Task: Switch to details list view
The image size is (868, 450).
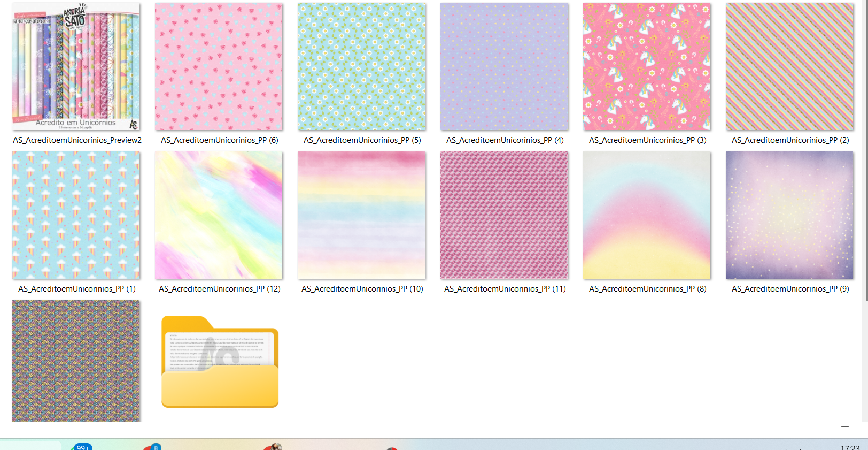Action: tap(845, 430)
